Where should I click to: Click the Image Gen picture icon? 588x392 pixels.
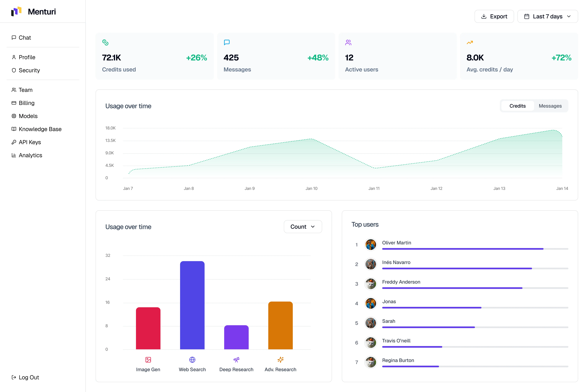pos(148,360)
